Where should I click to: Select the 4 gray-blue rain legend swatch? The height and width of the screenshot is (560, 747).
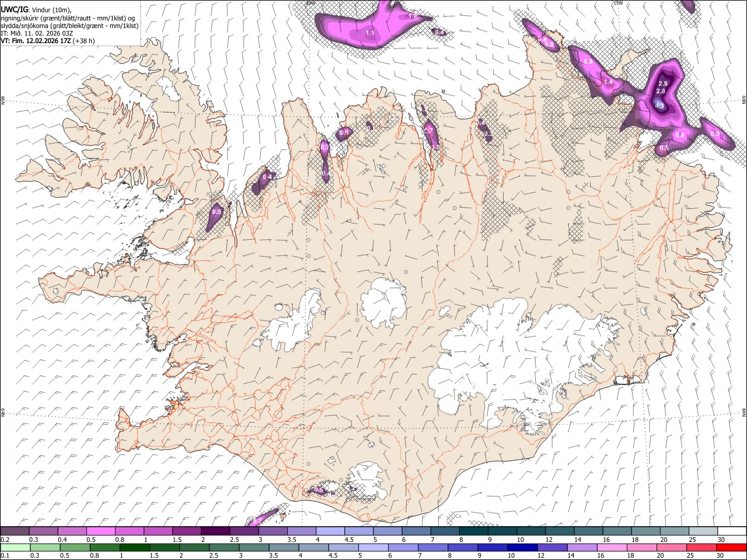click(x=313, y=547)
